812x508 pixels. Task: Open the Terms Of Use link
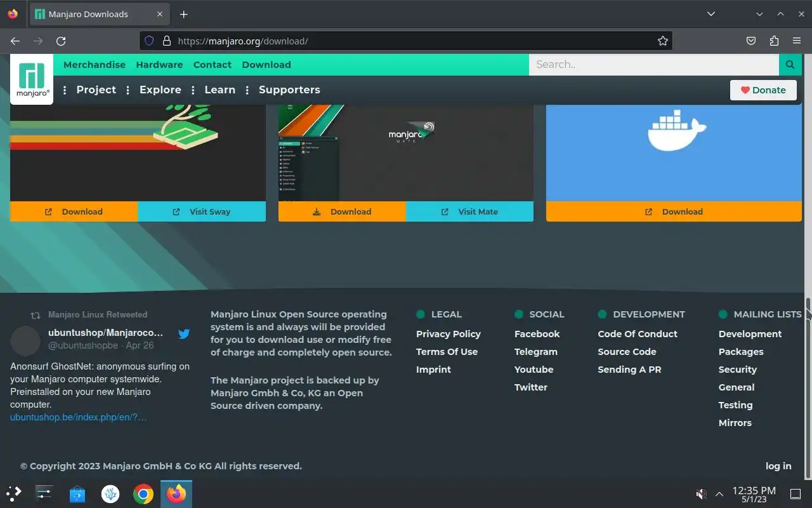pyautogui.click(x=447, y=351)
